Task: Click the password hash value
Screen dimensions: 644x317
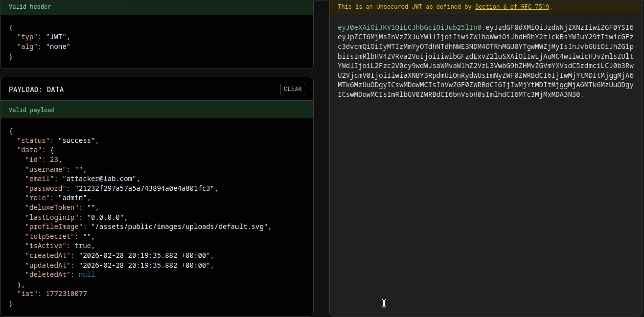Action: [x=145, y=189]
